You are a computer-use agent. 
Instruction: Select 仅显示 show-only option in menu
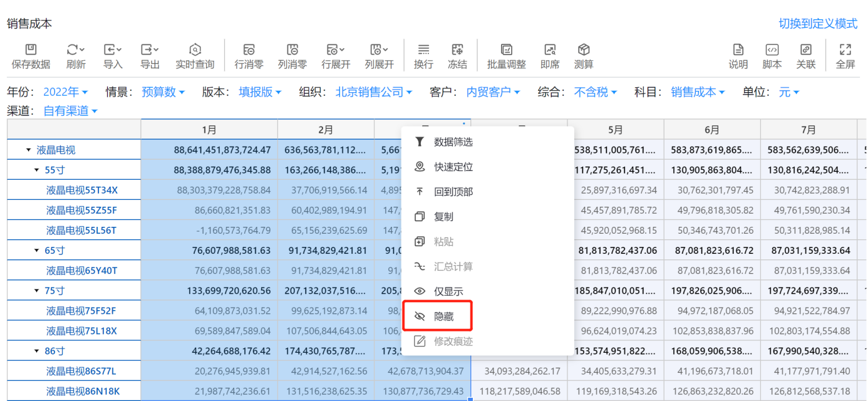click(448, 292)
